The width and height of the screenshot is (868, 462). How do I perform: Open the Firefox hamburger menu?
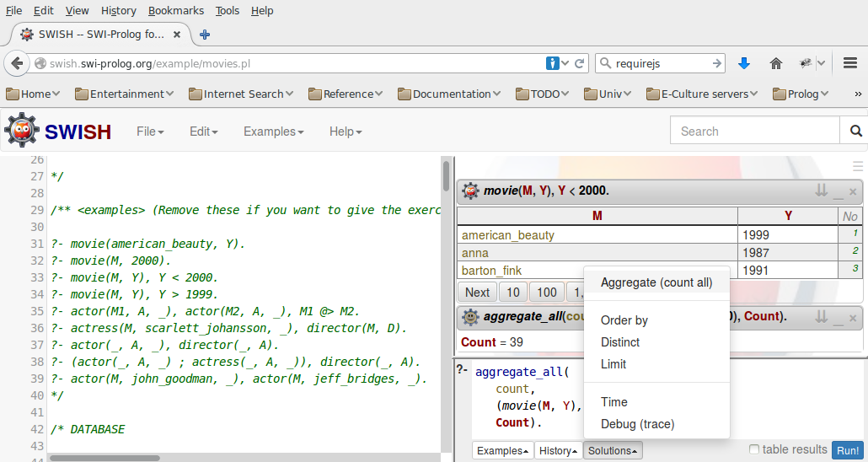point(849,63)
